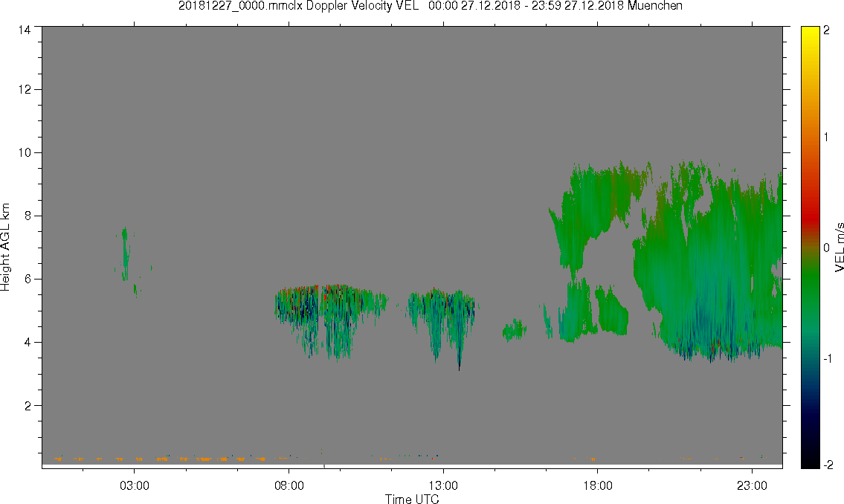Click the 08:00 time tick label
This screenshot has height=504, width=844.
tap(289, 485)
